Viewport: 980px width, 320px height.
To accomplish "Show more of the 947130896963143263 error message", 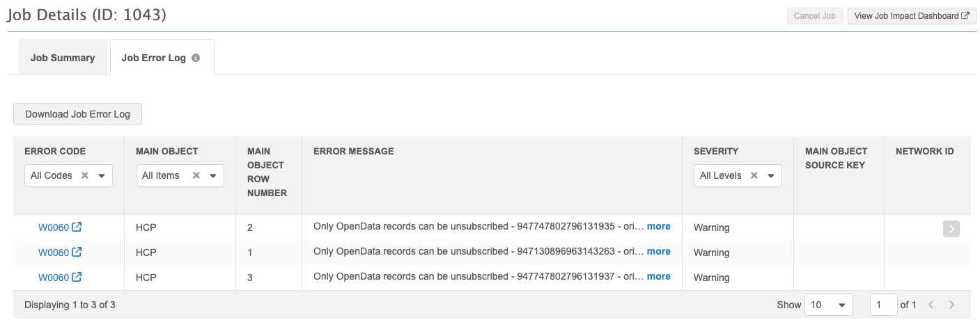I will 658,251.
